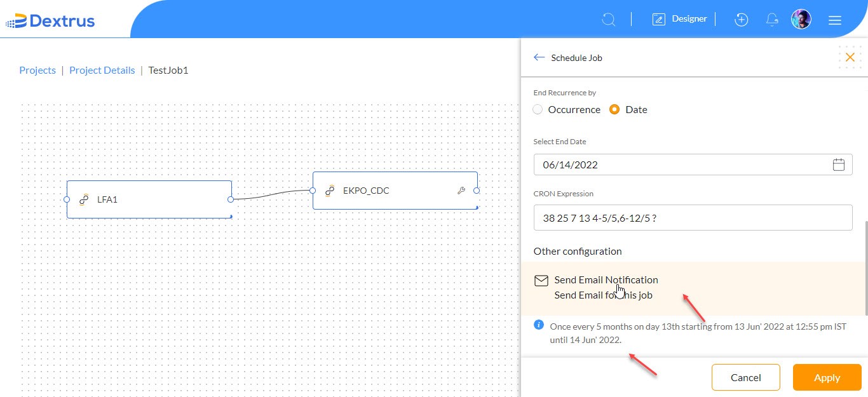Select the Occurrence radio button
This screenshot has width=868, height=397.
[x=538, y=109]
